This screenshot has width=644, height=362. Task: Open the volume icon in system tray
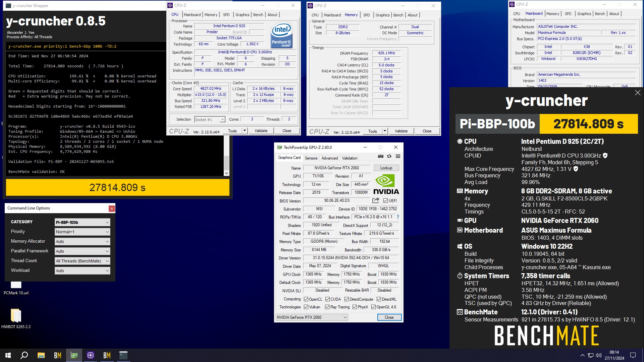(x=599, y=355)
